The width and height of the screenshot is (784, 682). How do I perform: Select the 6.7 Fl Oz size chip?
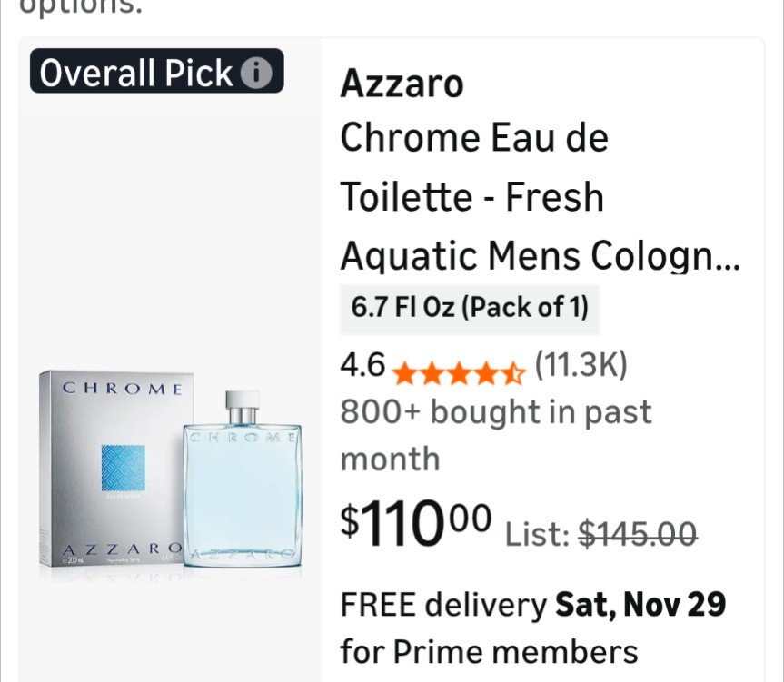[x=470, y=307]
